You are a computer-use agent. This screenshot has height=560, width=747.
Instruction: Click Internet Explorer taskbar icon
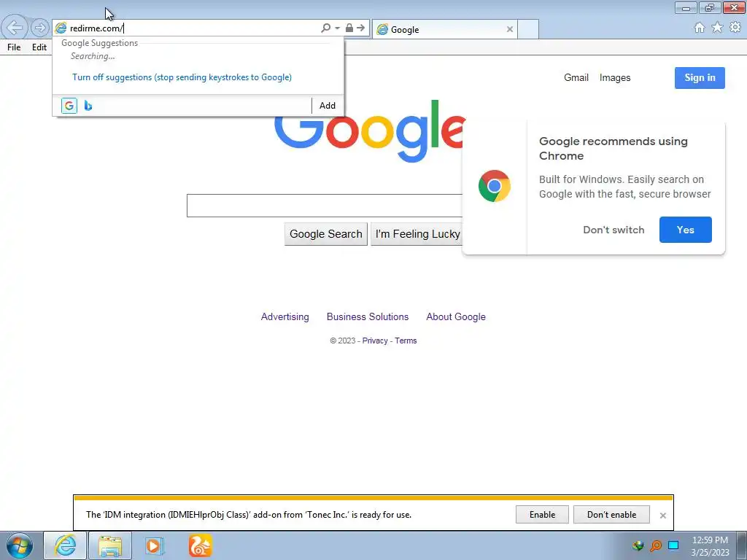[x=65, y=545]
